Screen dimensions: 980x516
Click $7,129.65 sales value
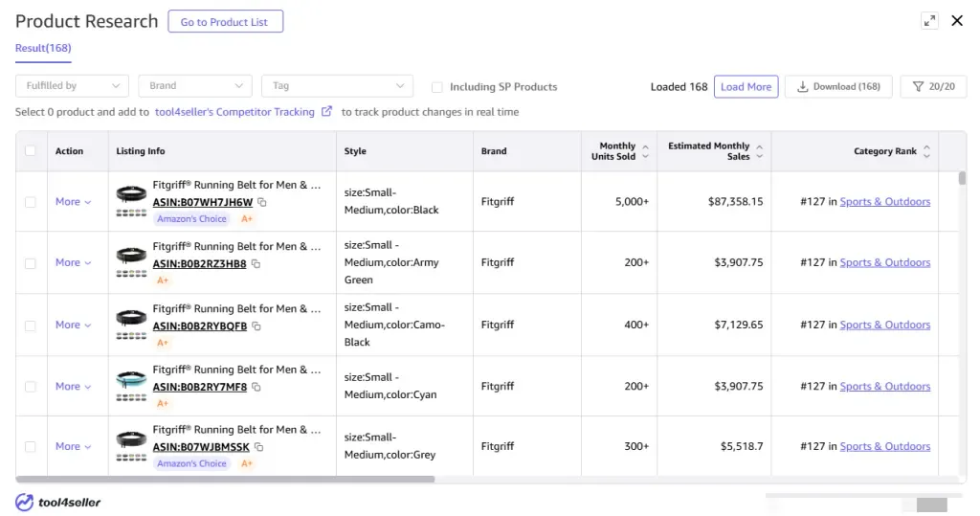pos(739,325)
